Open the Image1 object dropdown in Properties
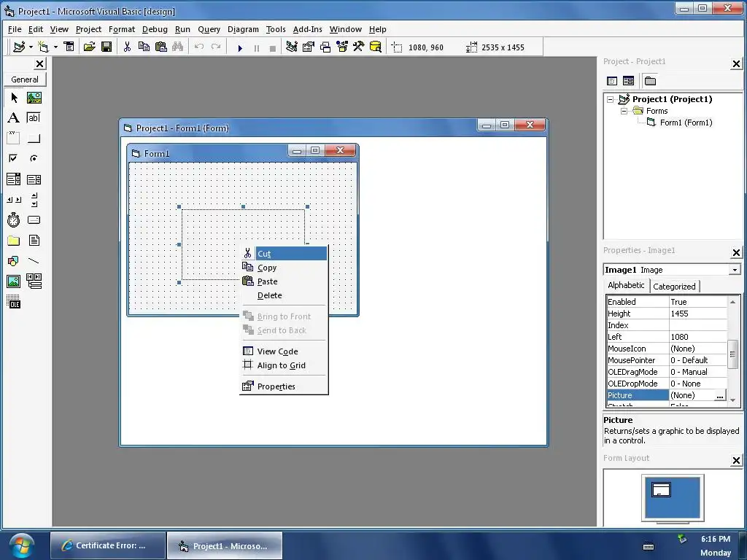Screen dimensions: 747x560 pos(735,270)
